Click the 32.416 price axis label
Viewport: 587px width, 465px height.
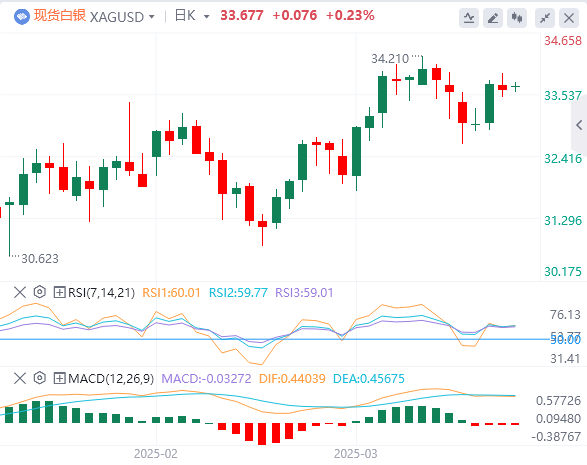click(x=563, y=159)
